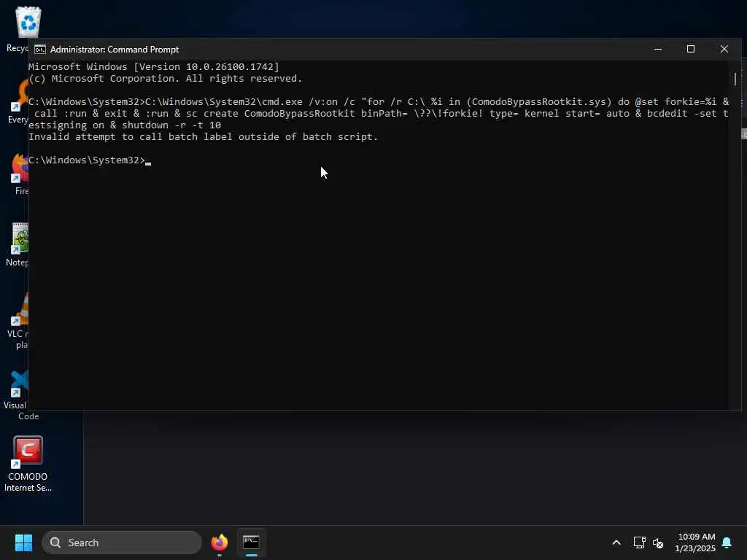The width and height of the screenshot is (747, 560).
Task: Click the 'Microsoft Windows [Version 10.0.26100.1742]' line
Action: [x=153, y=66]
